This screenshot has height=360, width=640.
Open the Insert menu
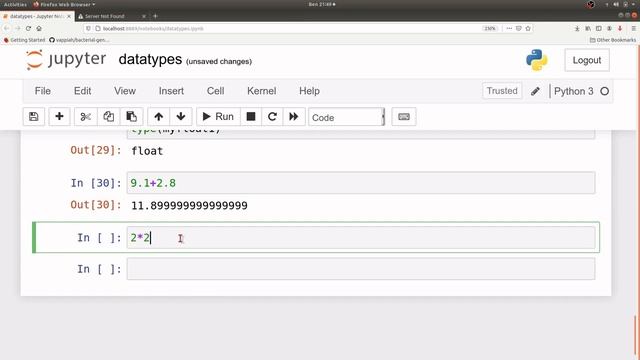pos(171,91)
